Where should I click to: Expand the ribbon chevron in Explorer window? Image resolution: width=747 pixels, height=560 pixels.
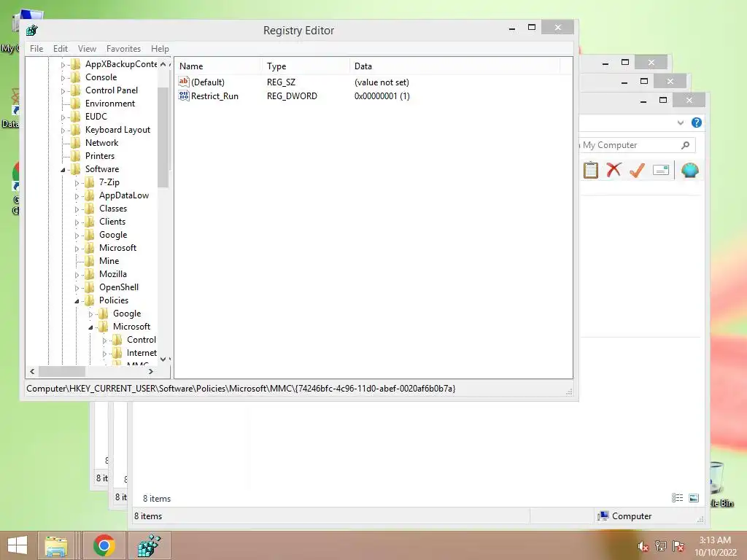pyautogui.click(x=681, y=122)
